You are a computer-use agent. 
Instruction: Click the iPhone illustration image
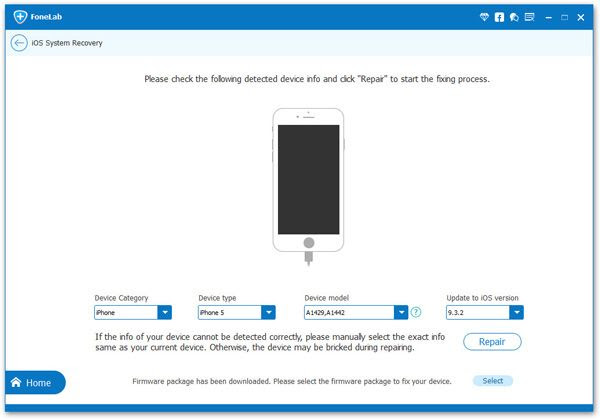point(308,186)
